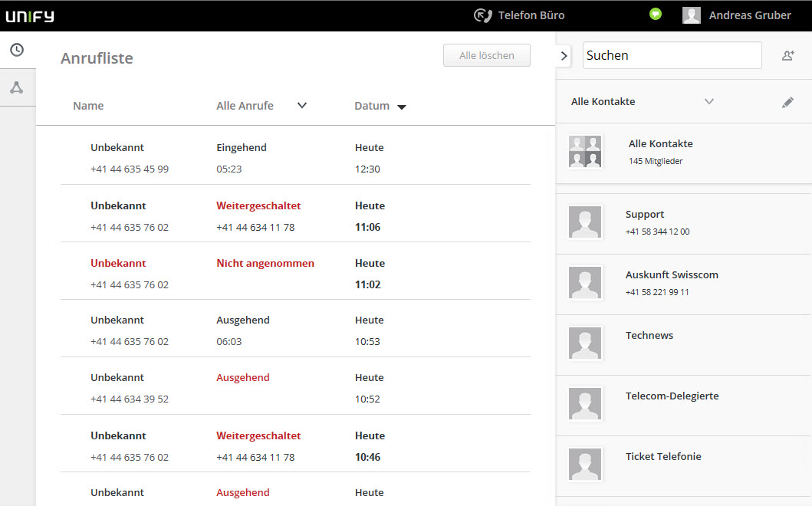Click the Name column header
The width and height of the screenshot is (812, 506).
pyautogui.click(x=88, y=106)
